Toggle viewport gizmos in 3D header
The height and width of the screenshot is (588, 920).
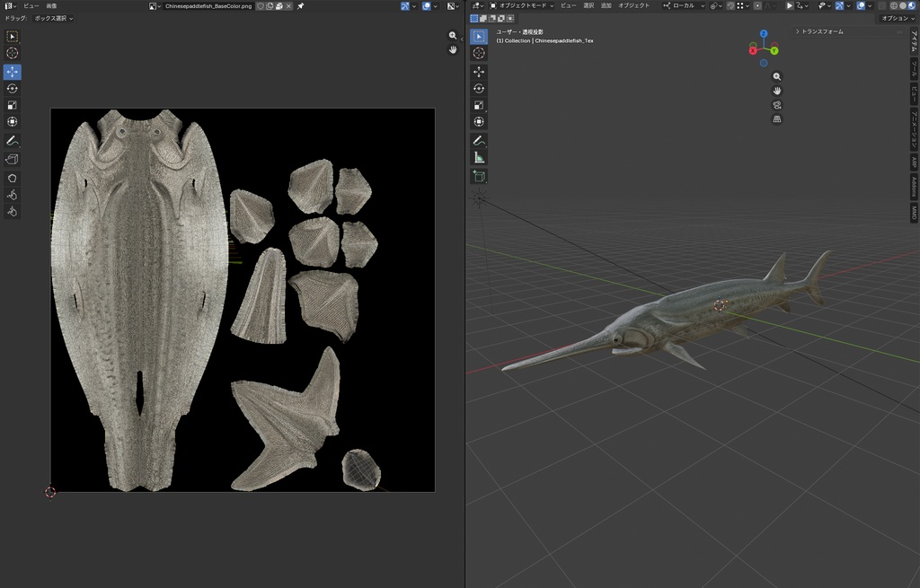840,6
